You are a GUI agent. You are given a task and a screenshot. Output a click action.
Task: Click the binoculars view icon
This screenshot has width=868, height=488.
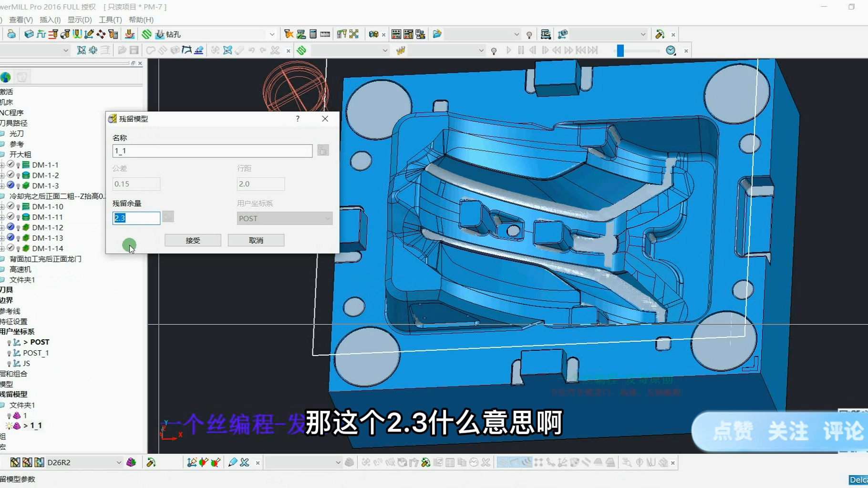(x=373, y=34)
